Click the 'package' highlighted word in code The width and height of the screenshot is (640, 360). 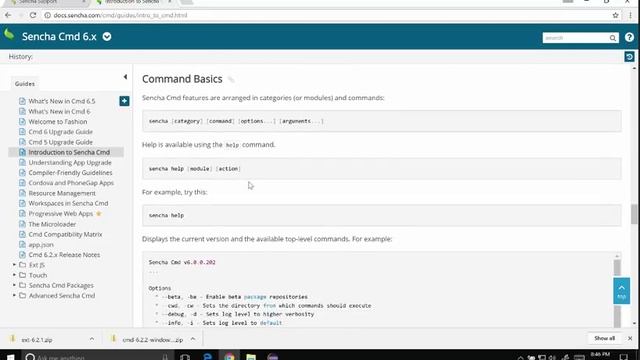[255, 297]
